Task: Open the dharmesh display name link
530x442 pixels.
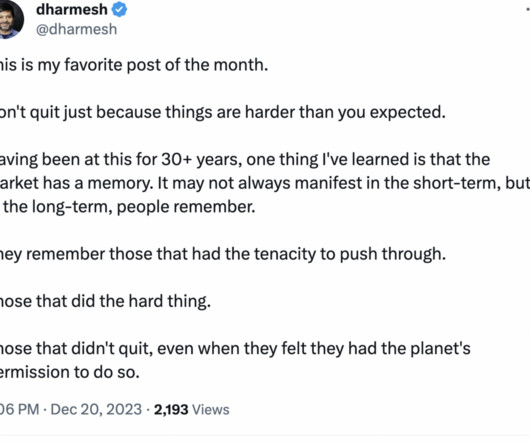Action: click(x=72, y=9)
